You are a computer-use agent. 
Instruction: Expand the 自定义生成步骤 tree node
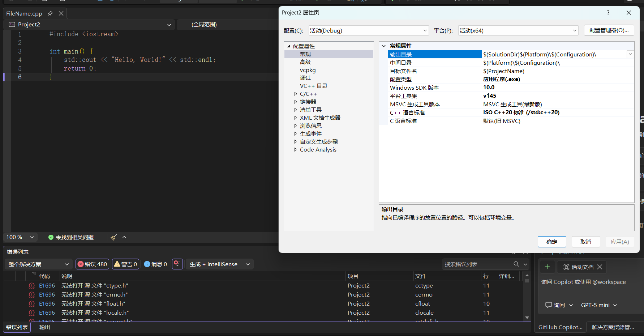296,142
